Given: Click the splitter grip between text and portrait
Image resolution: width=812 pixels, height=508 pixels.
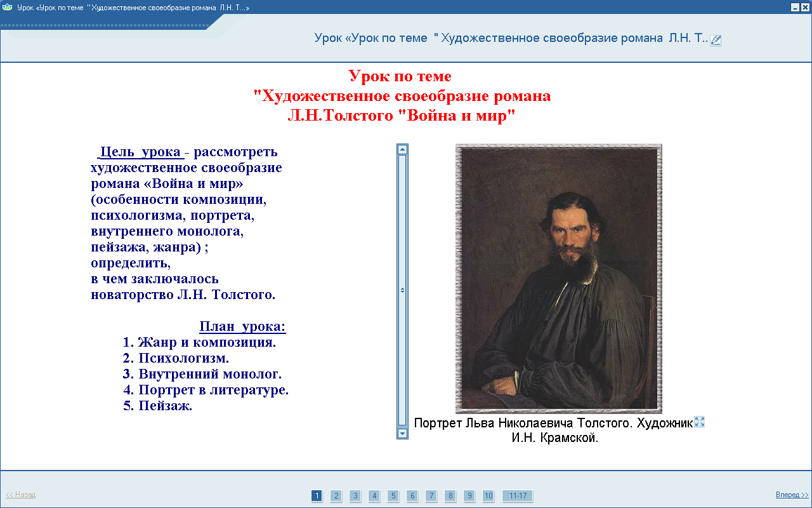Looking at the screenshot, I should click(x=402, y=290).
